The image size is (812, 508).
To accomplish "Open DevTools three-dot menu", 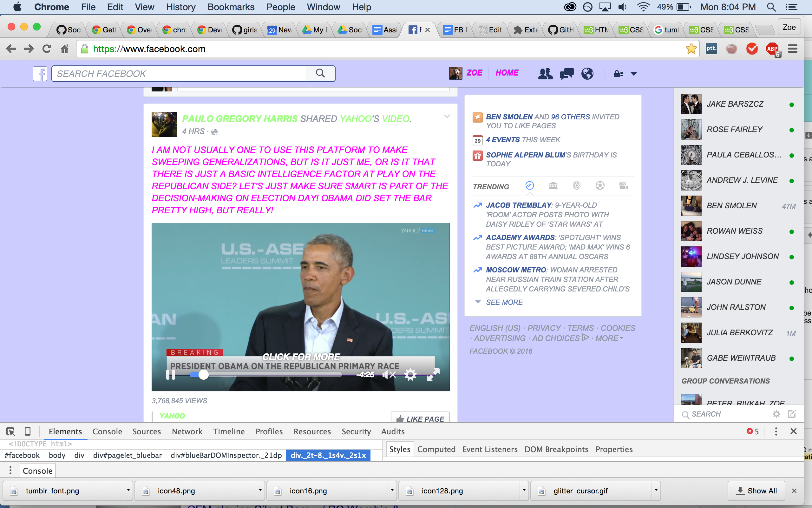I will point(776,431).
